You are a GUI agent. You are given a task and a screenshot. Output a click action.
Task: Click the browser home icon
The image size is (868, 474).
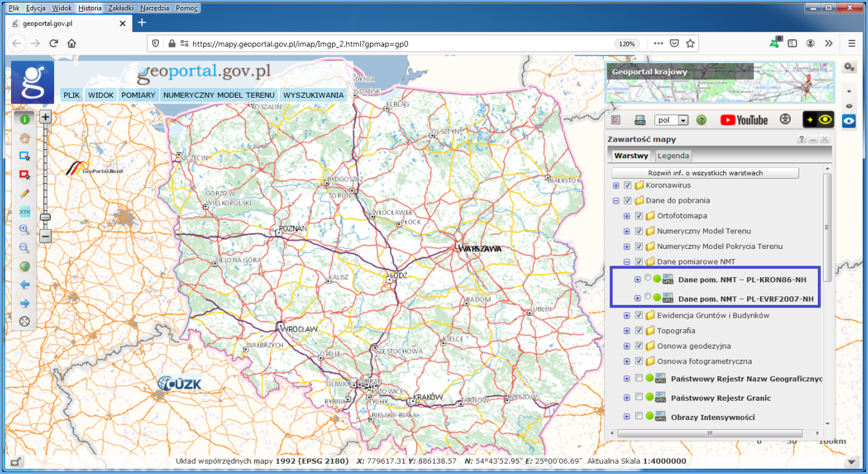(71, 44)
